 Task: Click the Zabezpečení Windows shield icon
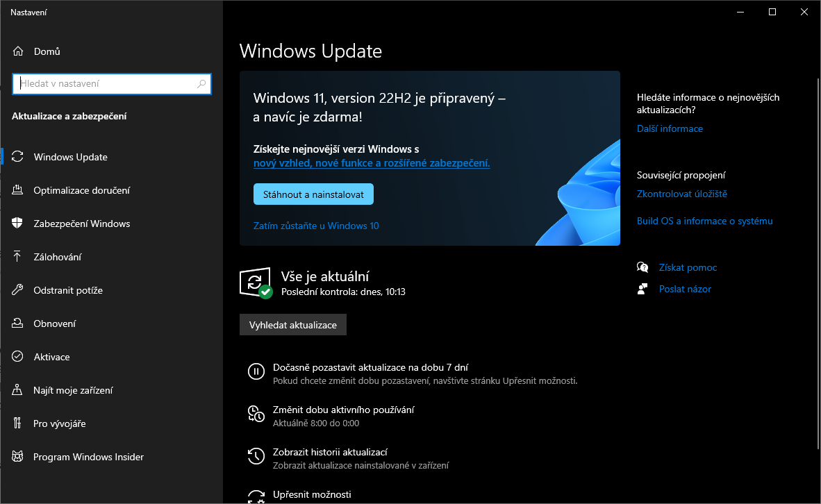[x=17, y=223]
